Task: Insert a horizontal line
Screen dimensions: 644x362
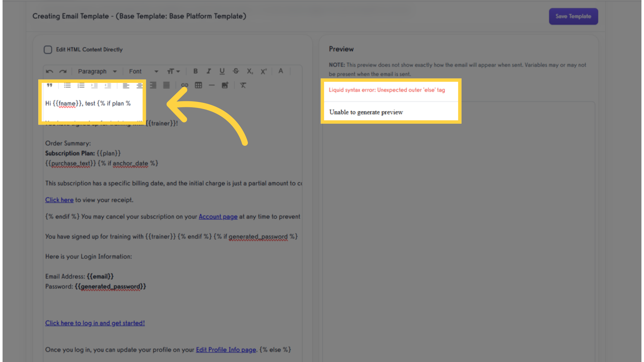Action: pyautogui.click(x=212, y=85)
